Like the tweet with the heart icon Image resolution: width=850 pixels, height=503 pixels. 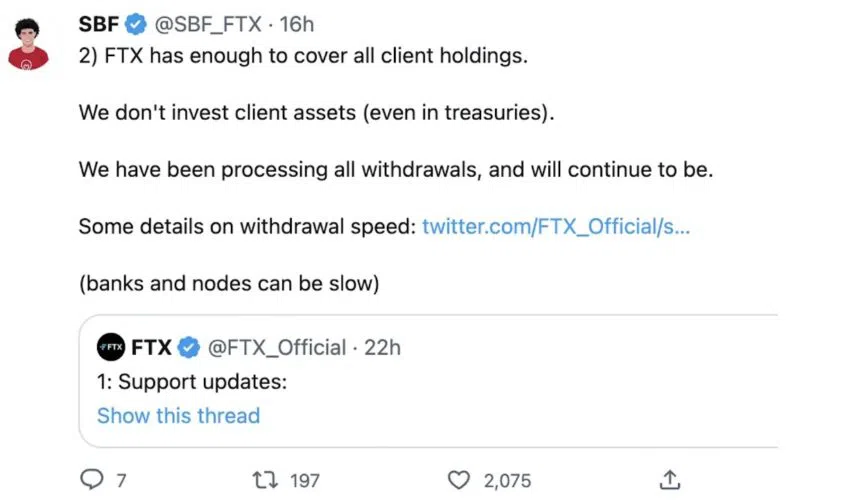(x=458, y=479)
